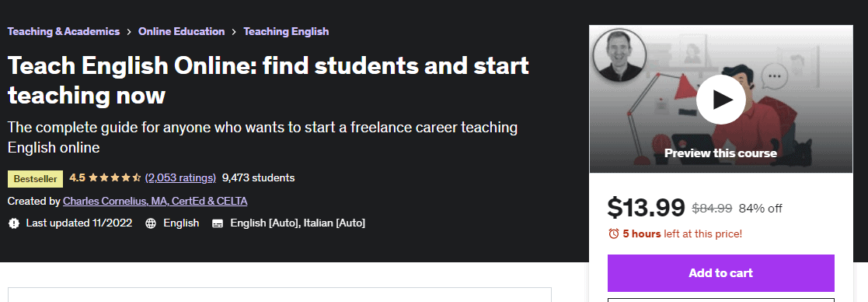Open the Online Education breadcrumb
The image size is (868, 302).
182,32
